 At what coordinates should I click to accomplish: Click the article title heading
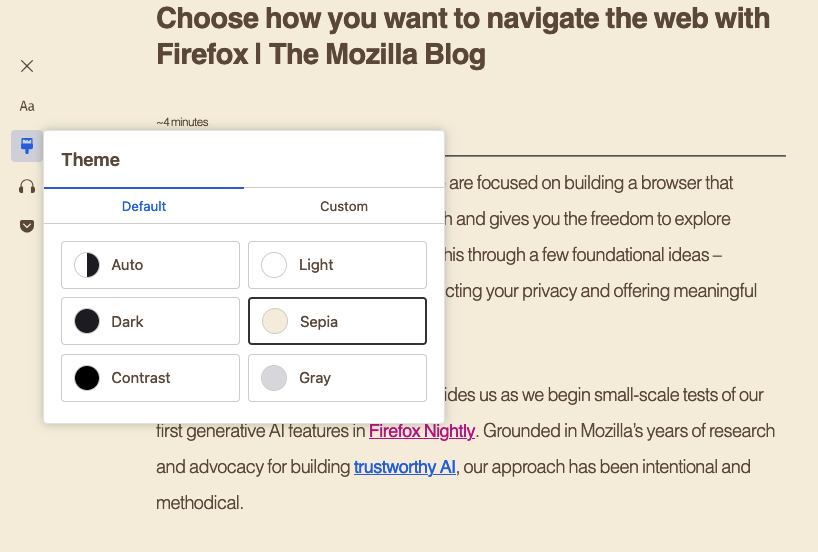pyautogui.click(x=463, y=35)
